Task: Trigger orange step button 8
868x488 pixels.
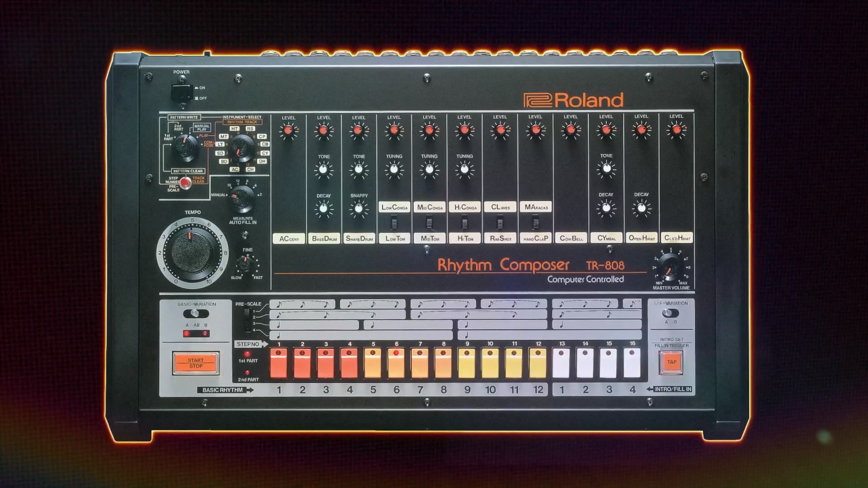Action: pyautogui.click(x=443, y=363)
